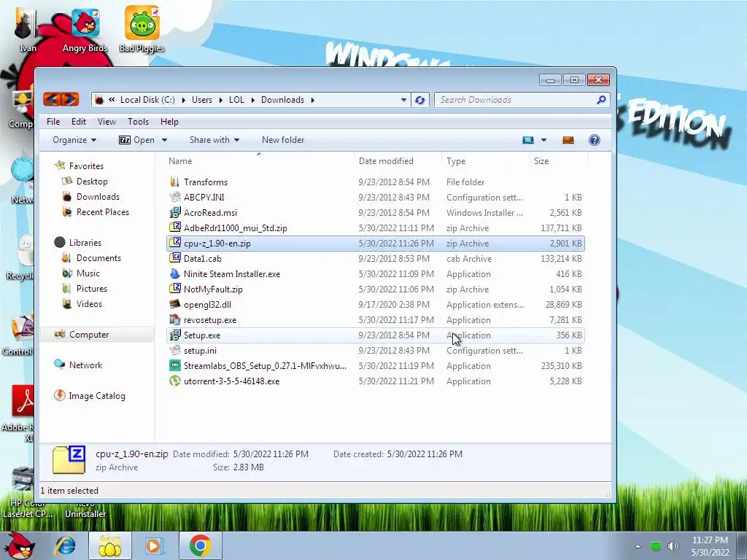
Task: Select the revosetup.exe icon
Action: point(175,319)
